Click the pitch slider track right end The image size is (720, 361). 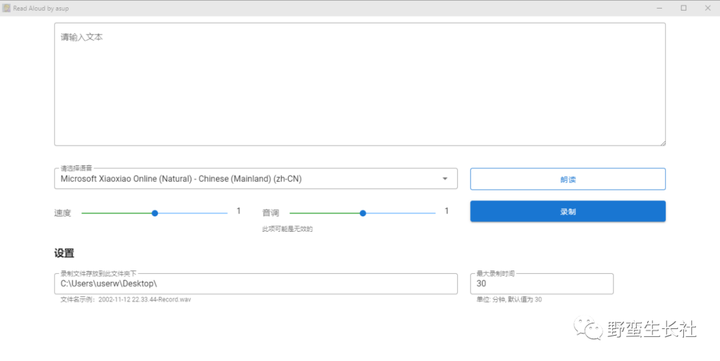(433, 213)
